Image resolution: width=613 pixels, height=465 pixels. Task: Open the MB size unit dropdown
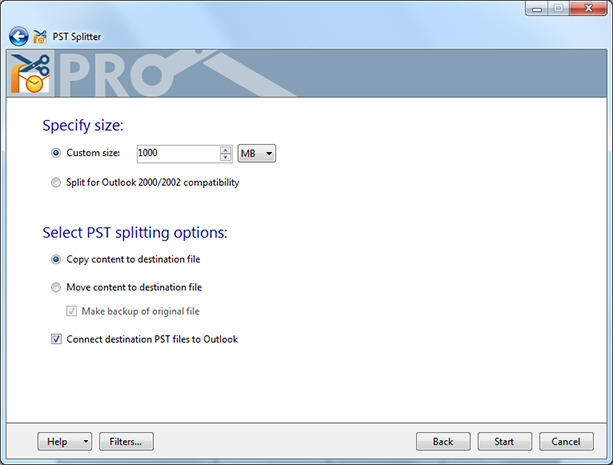pyautogui.click(x=256, y=153)
